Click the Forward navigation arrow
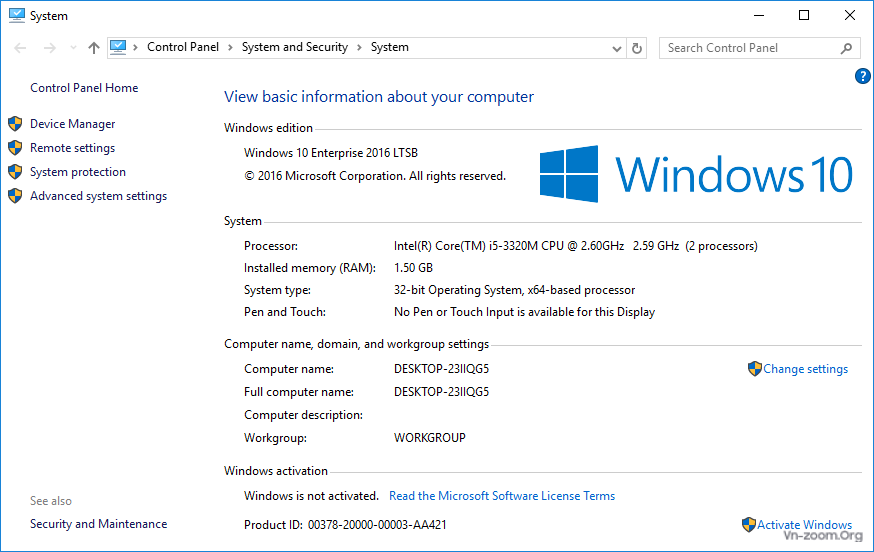 50,48
